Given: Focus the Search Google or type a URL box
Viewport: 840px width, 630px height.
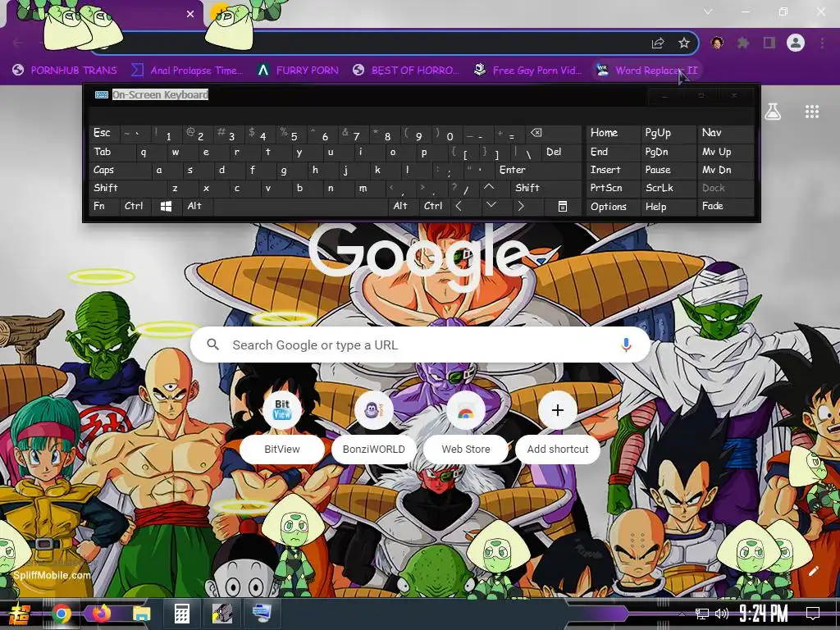Looking at the screenshot, I should point(421,345).
